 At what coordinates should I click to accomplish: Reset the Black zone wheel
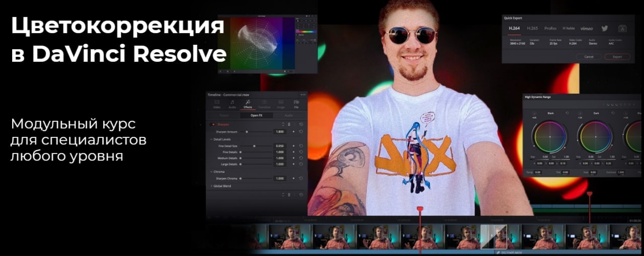567,113
